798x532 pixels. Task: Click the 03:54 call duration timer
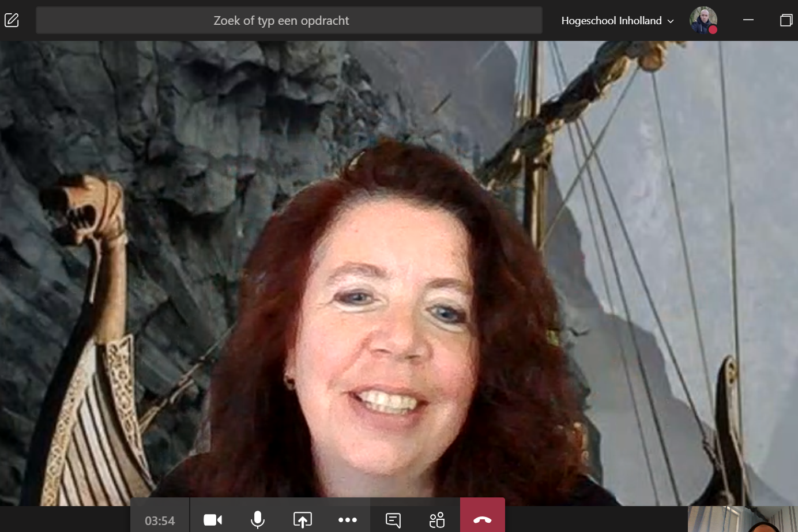[160, 520]
